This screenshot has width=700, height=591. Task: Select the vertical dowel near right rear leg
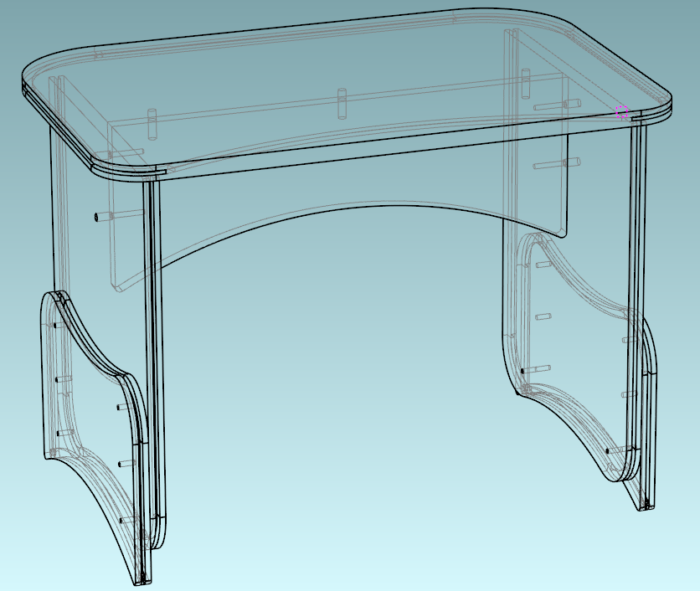526,83
